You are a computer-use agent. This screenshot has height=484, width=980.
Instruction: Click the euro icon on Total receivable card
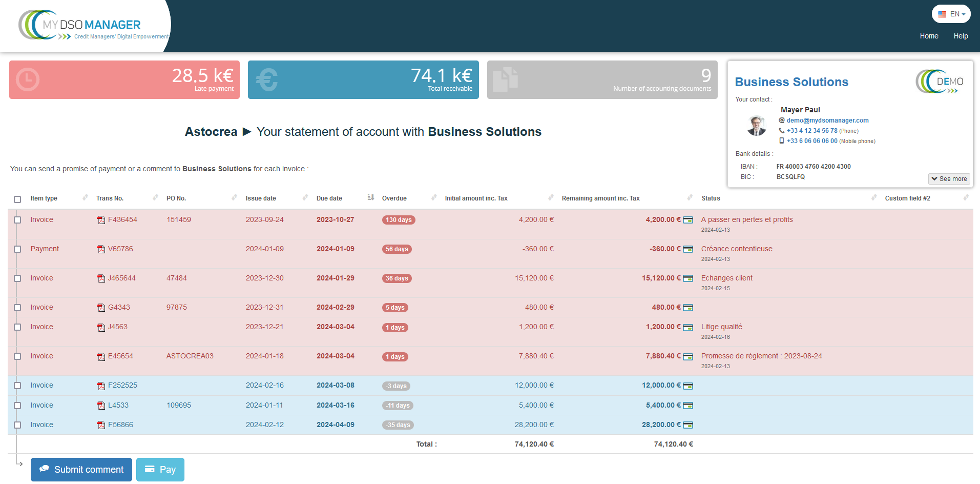[x=267, y=80]
